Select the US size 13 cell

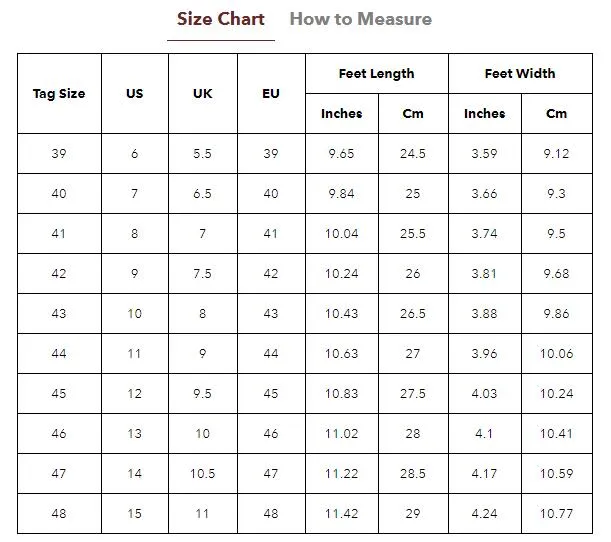click(x=135, y=434)
